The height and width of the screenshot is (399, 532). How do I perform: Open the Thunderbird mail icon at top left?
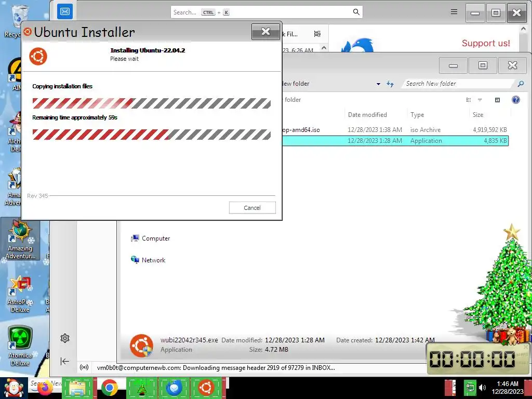pos(65,12)
